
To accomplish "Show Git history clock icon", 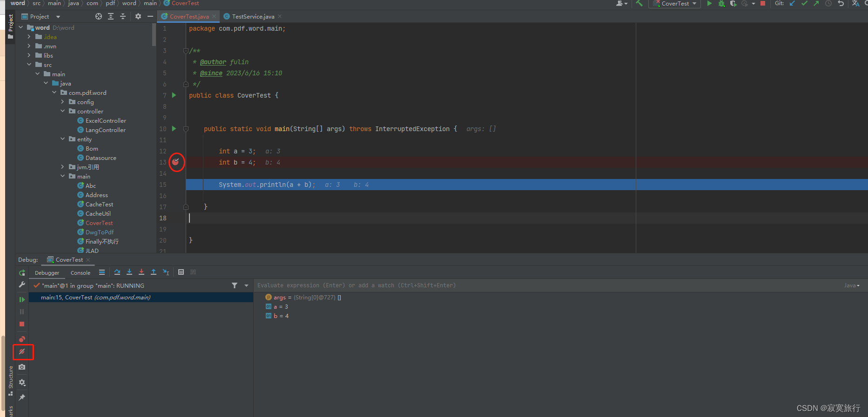I will tap(828, 4).
